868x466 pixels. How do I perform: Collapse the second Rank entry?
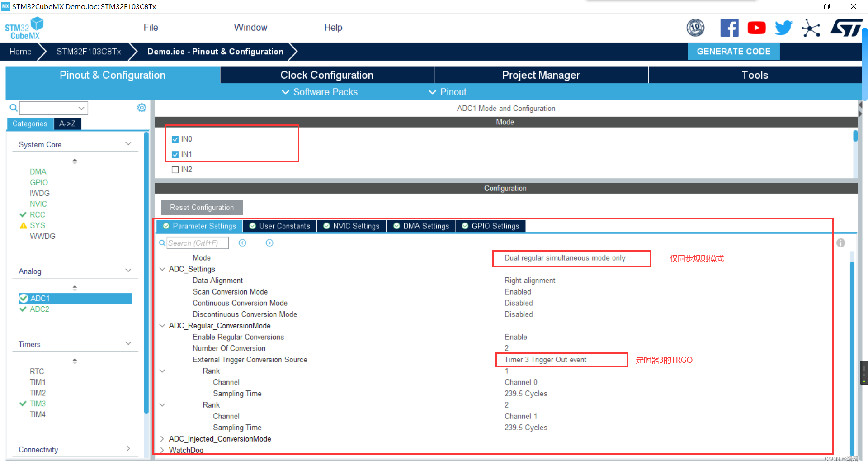pos(162,405)
